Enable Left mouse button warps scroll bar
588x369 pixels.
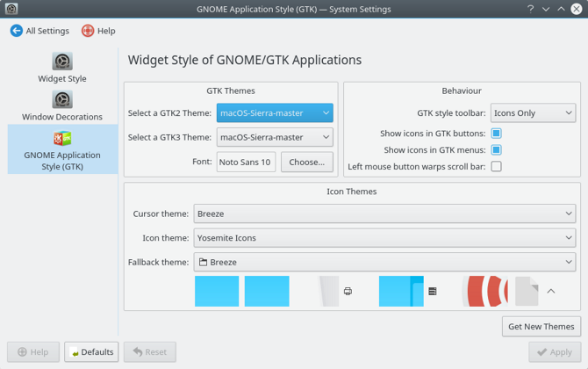click(496, 166)
